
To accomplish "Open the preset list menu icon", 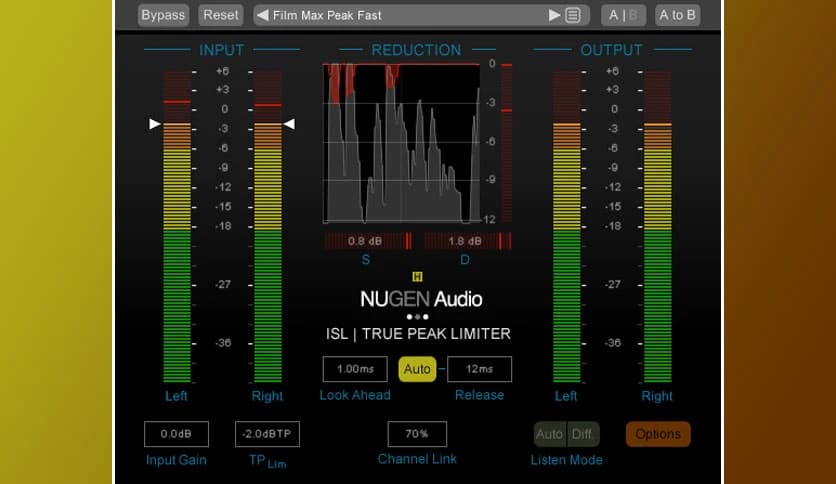I will point(573,15).
